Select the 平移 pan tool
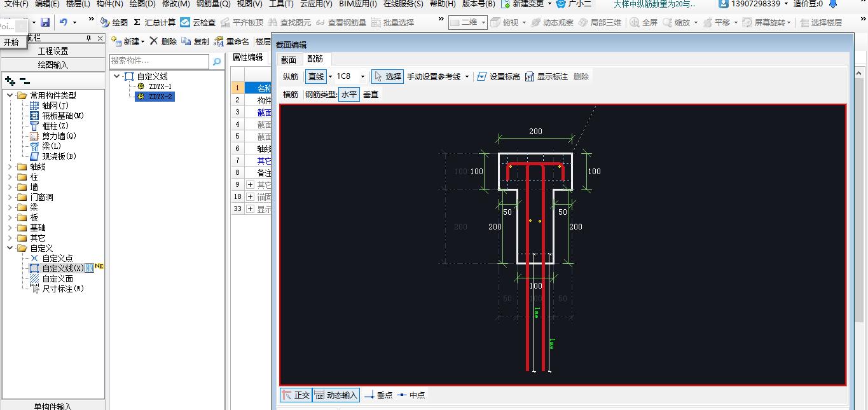Image resolution: width=868 pixels, height=410 pixels. pos(717,22)
